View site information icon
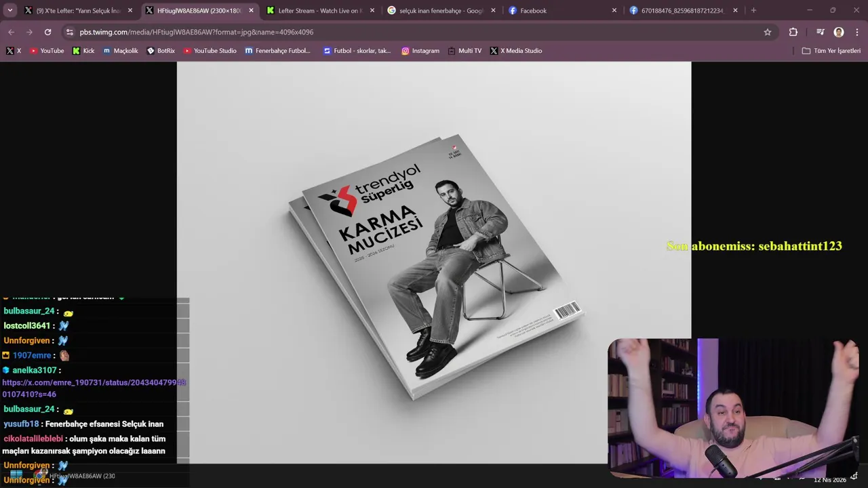 coord(70,32)
